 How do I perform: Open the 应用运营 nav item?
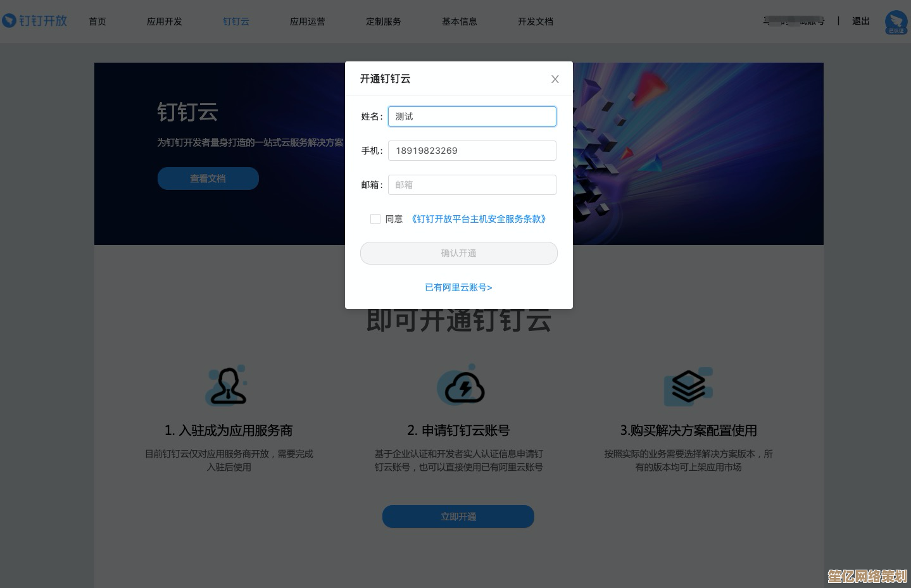coord(308,22)
